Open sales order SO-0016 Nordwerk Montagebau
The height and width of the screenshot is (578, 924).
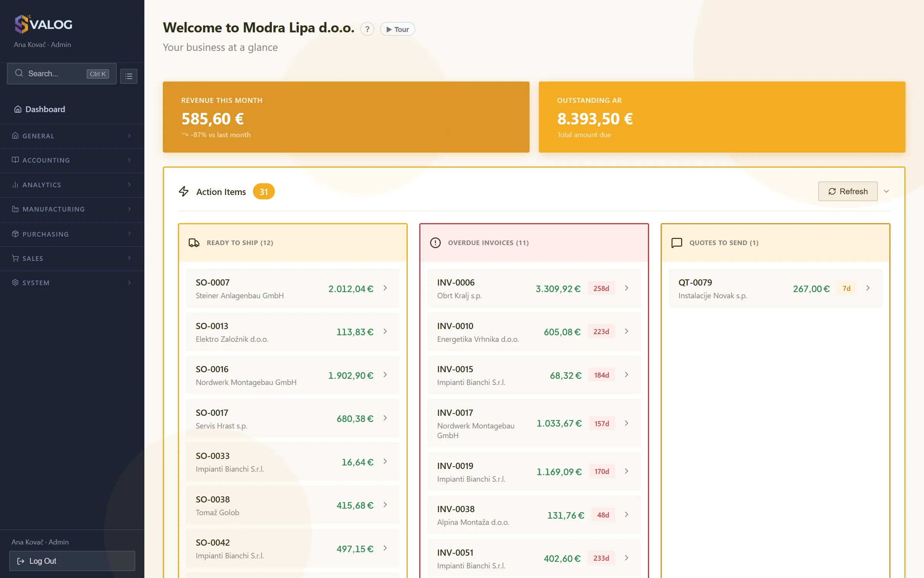[293, 375]
